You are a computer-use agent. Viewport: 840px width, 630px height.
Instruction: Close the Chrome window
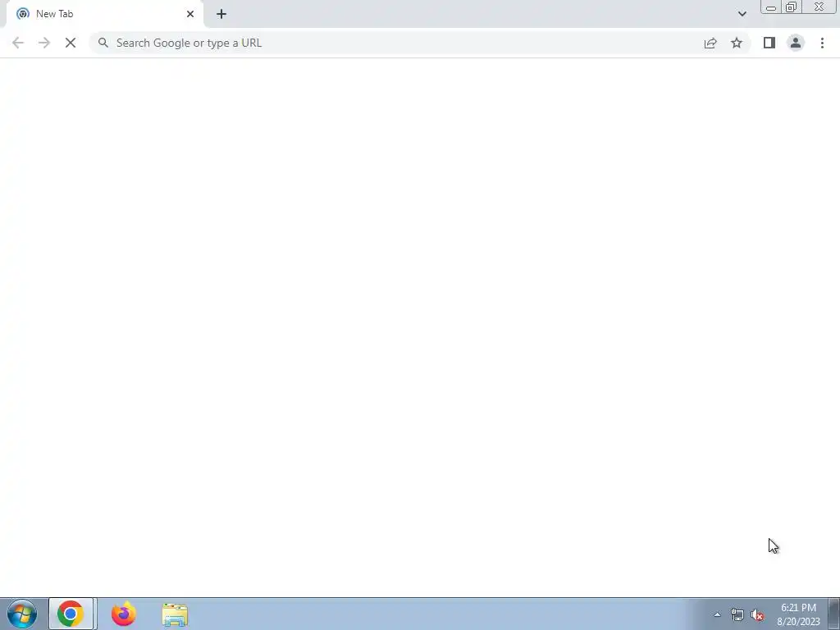819,7
